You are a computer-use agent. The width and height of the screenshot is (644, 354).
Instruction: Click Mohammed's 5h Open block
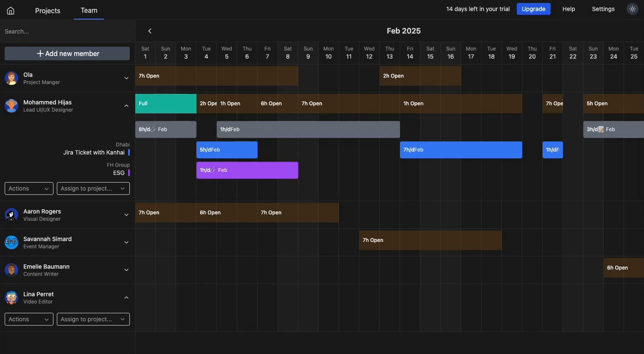[614, 104]
